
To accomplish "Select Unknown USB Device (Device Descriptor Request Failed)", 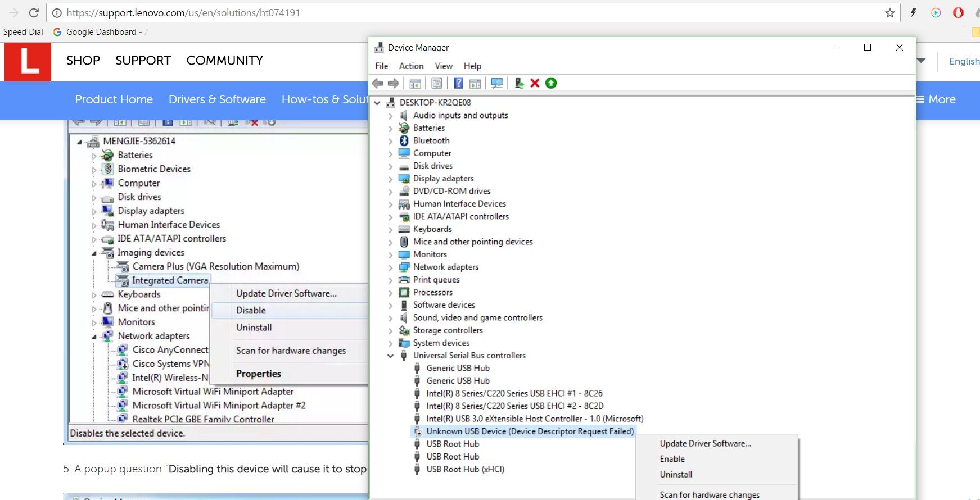I will [x=530, y=431].
